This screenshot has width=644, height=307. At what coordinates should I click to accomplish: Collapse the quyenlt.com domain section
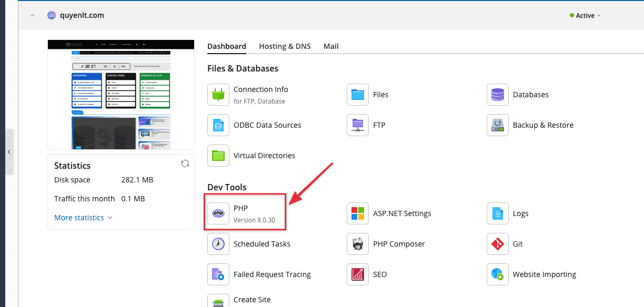pos(33,16)
